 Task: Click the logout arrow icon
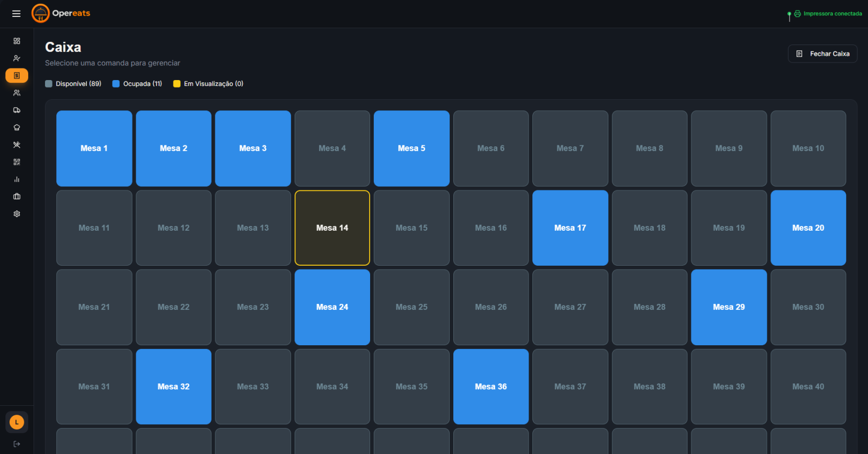17,444
